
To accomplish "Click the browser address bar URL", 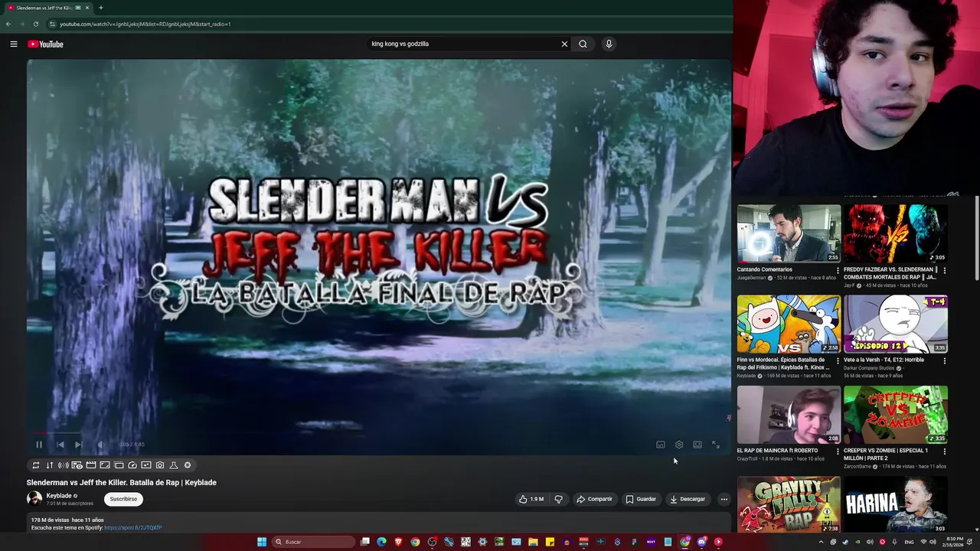I will [x=145, y=24].
